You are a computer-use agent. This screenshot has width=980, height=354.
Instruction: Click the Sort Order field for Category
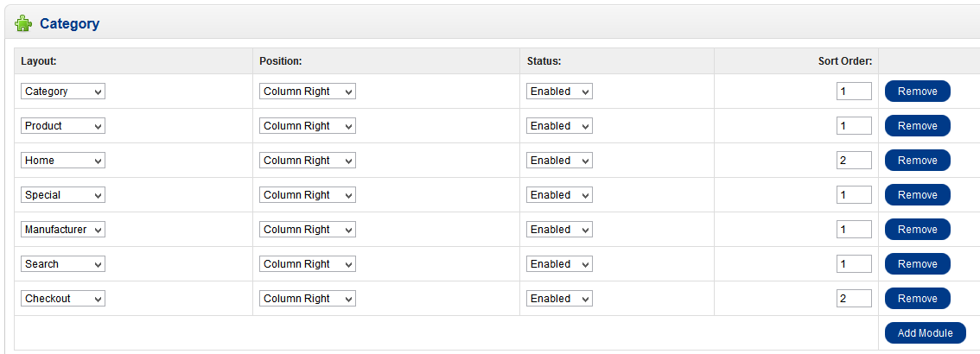pos(853,92)
